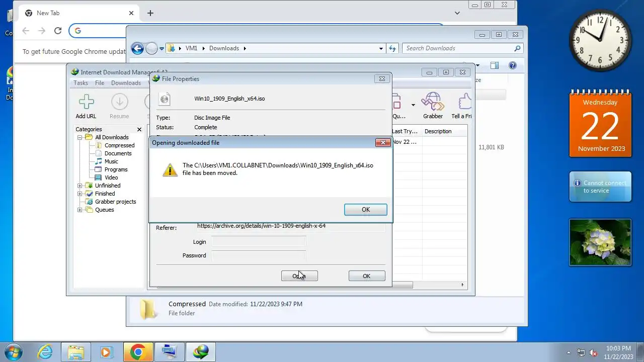Select the Programs category

pyautogui.click(x=116, y=169)
